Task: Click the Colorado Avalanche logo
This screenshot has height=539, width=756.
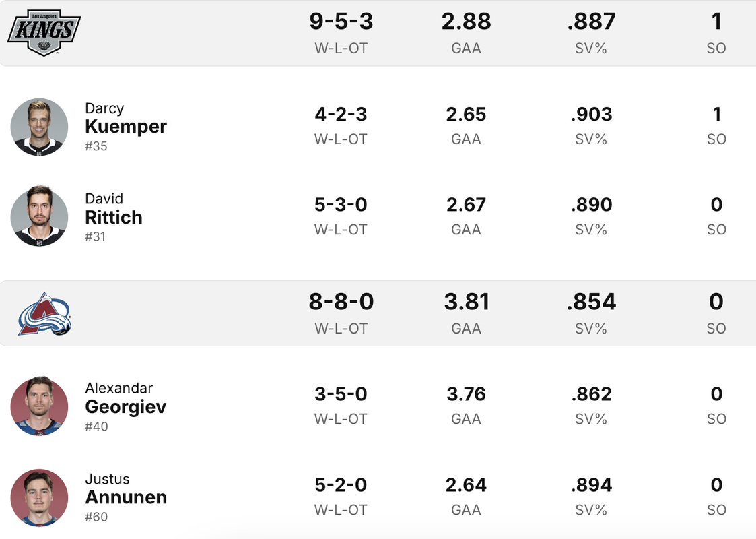Action: [x=44, y=314]
